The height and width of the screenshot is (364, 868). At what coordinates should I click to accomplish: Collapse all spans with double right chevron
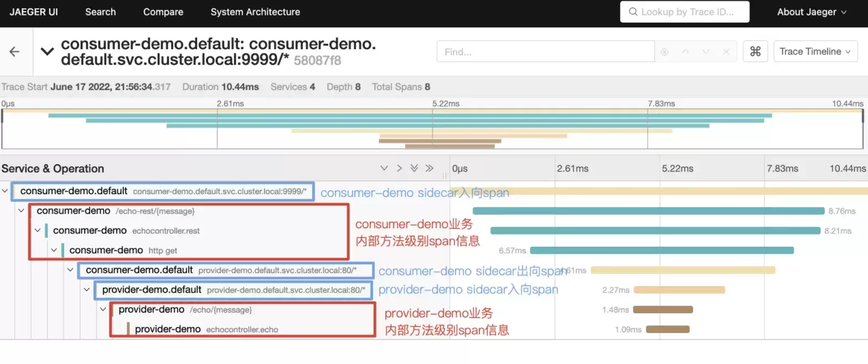click(x=429, y=168)
